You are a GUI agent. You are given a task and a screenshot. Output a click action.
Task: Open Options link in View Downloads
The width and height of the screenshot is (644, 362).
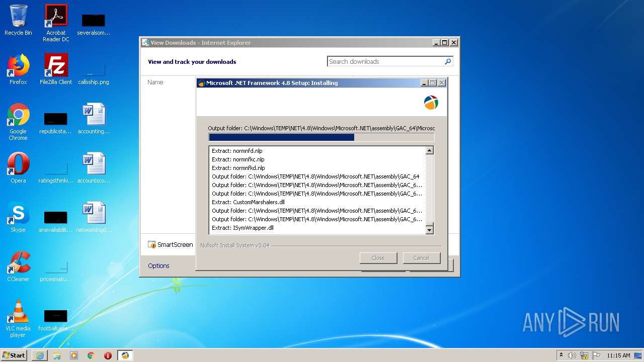click(x=158, y=266)
